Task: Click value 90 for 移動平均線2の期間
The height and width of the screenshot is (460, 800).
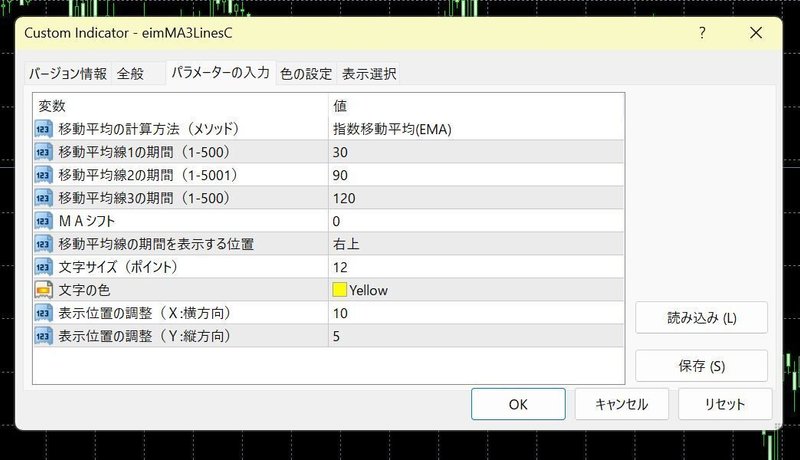Action: (x=340, y=175)
